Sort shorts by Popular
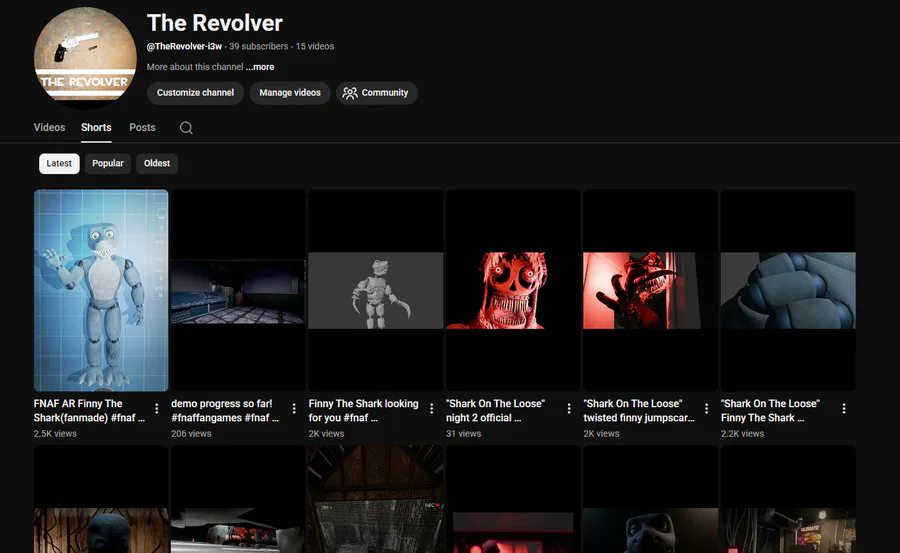The height and width of the screenshot is (553, 900). tap(108, 164)
